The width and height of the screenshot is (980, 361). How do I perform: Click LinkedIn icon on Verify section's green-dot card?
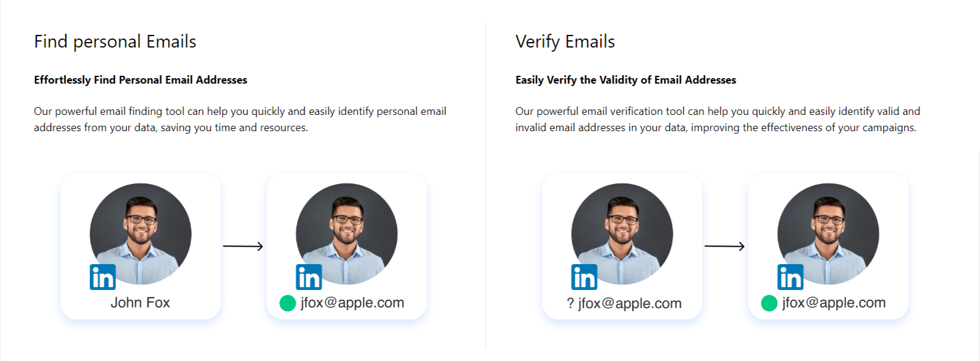790,277
